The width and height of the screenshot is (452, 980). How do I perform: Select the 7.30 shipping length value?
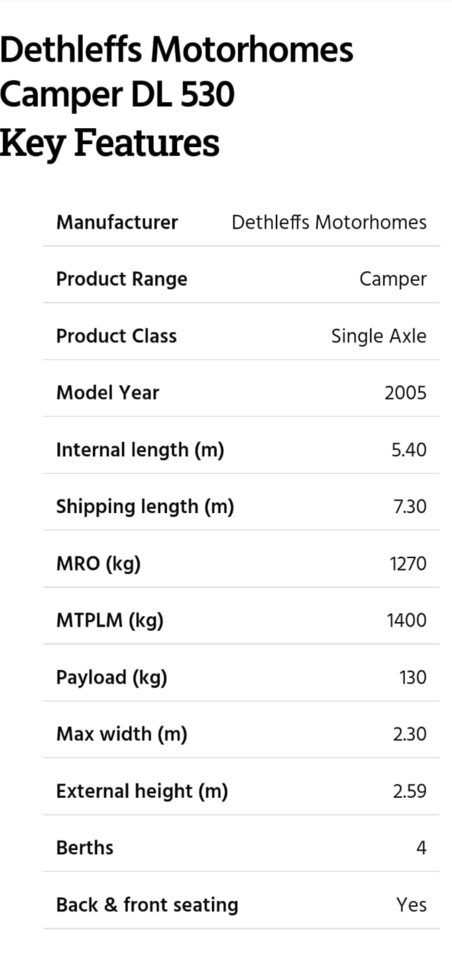[x=410, y=507]
